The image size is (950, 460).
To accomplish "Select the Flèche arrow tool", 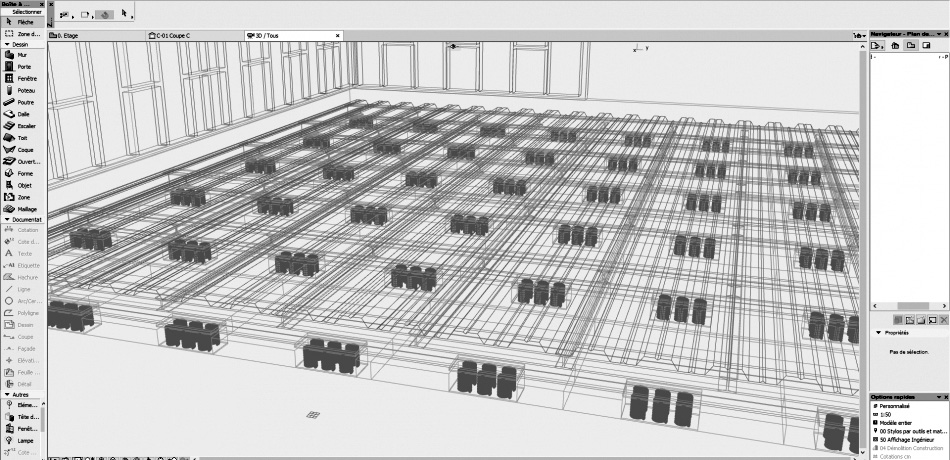I will pyautogui.click(x=22, y=22).
